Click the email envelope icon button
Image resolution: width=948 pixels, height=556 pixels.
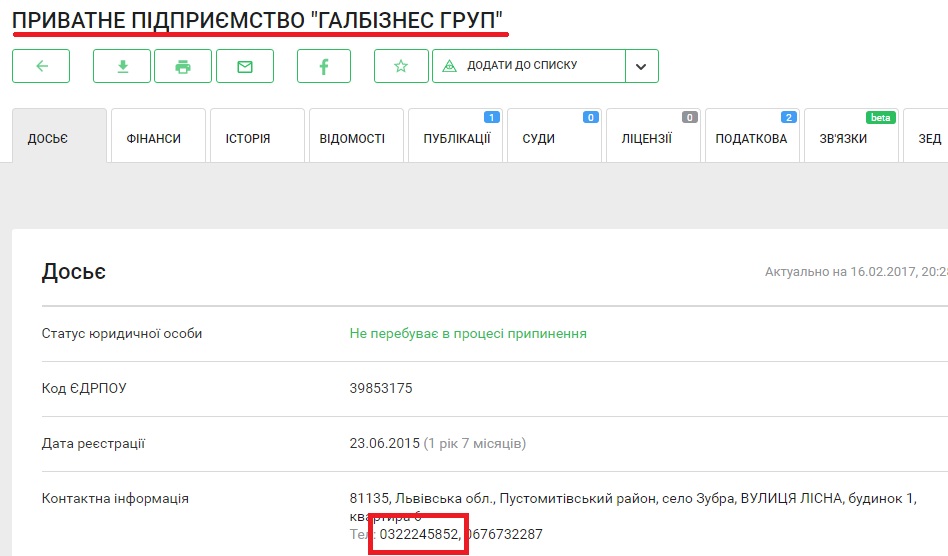(243, 66)
